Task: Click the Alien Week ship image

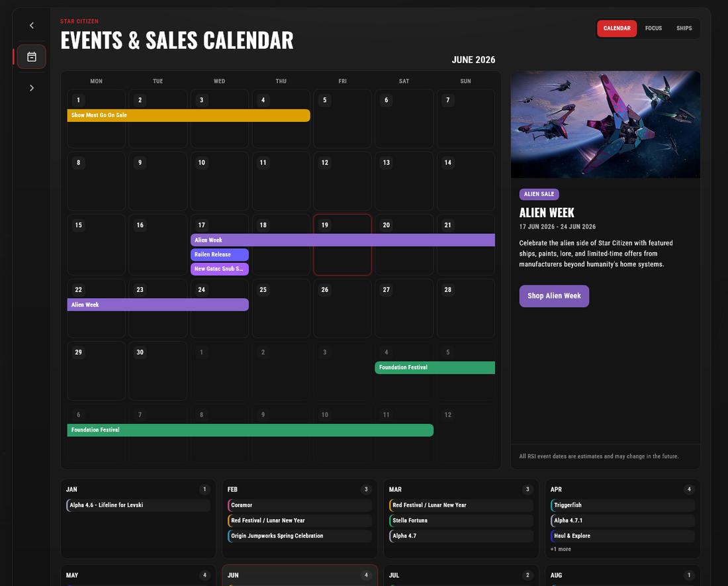Action: click(x=606, y=124)
